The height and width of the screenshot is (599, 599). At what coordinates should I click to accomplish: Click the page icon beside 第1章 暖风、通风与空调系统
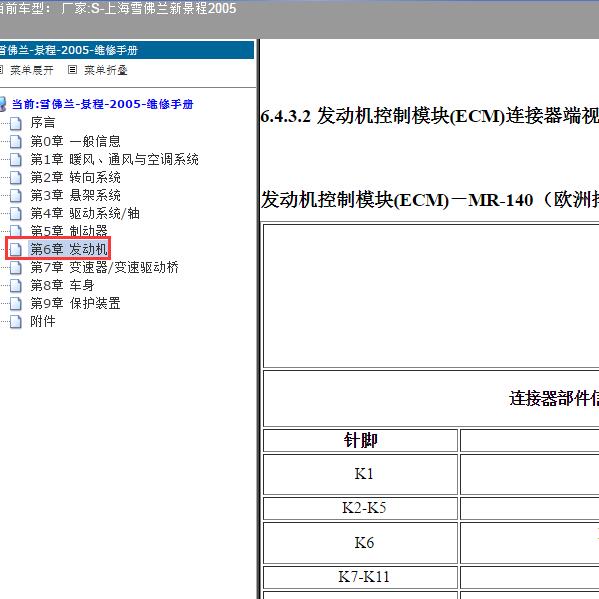pos(16,159)
